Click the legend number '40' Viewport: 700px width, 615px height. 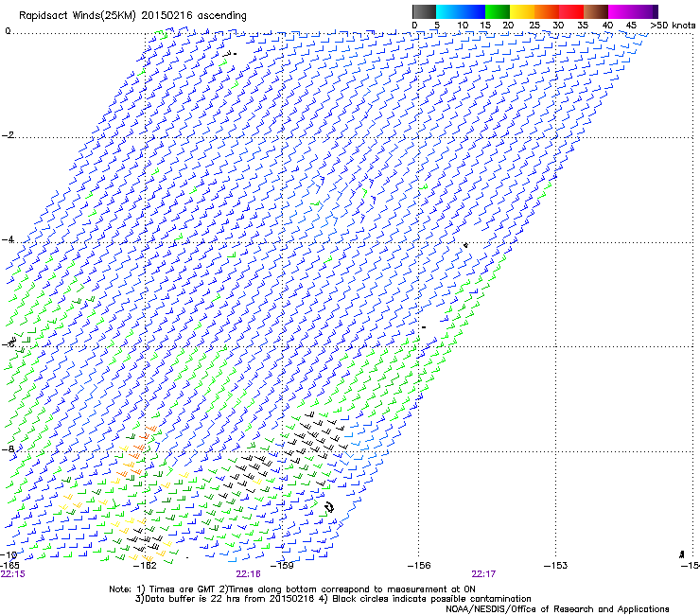[607, 25]
